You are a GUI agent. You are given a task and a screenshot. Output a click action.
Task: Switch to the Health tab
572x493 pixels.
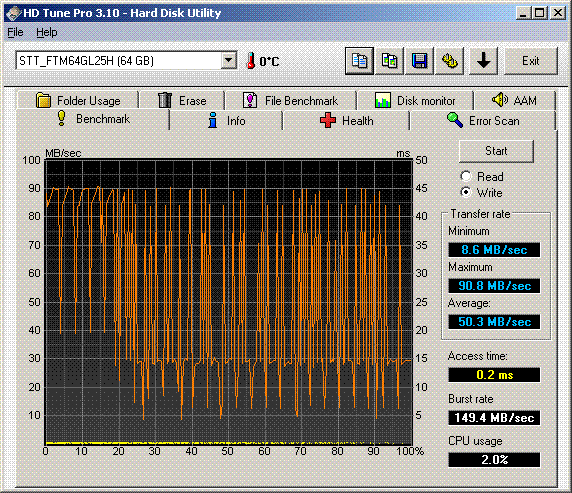[346, 120]
